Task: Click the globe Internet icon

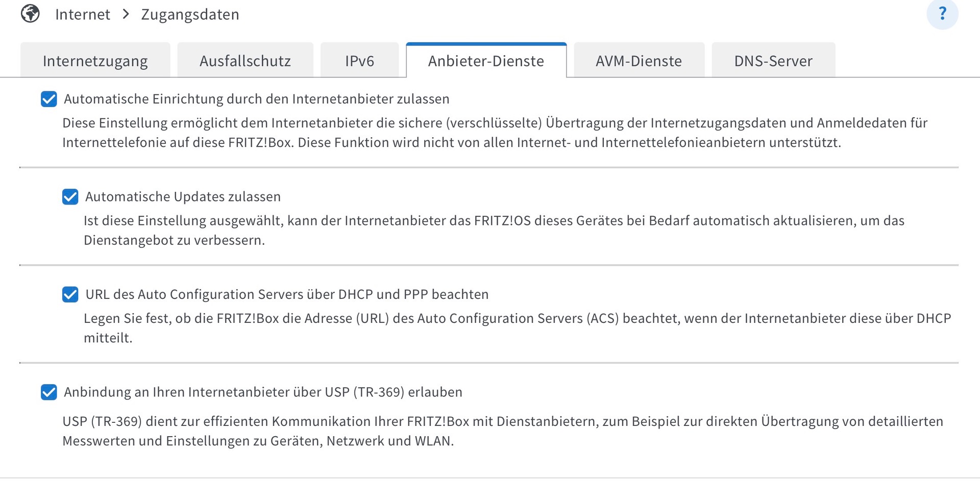Action: click(31, 14)
